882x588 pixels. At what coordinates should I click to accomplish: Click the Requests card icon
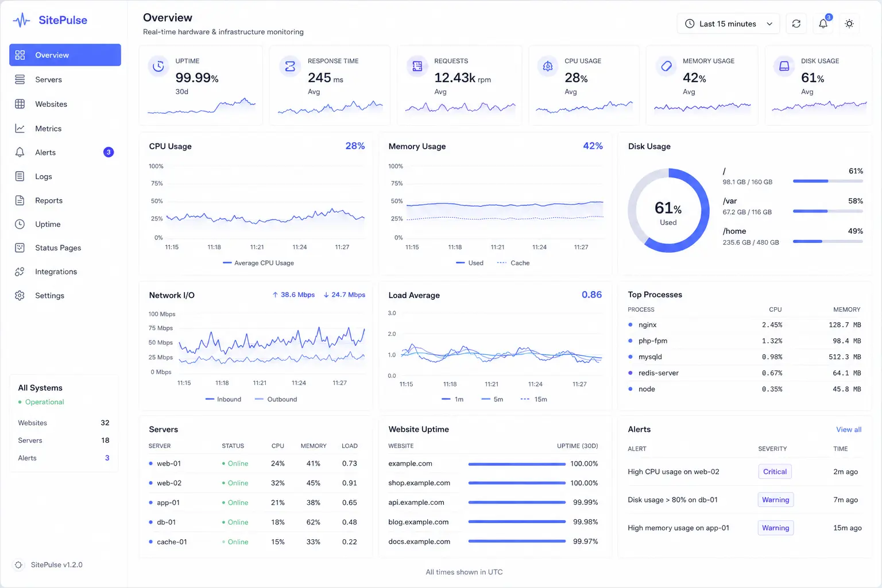(x=417, y=67)
